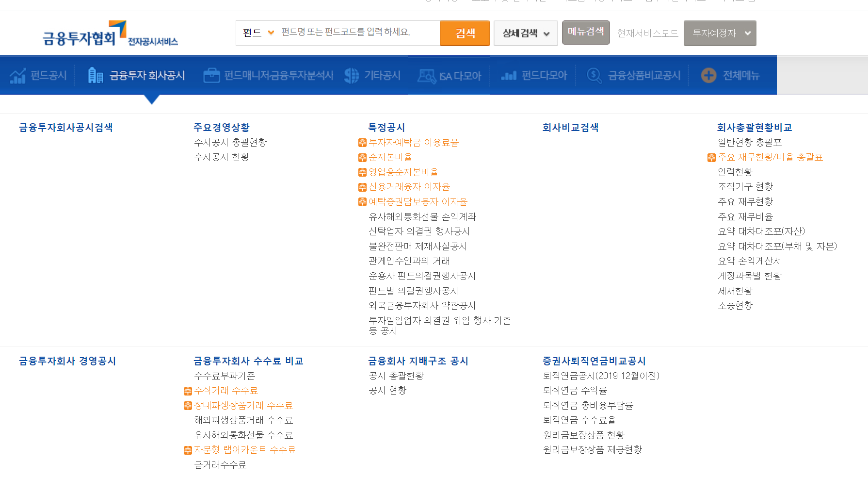Click the 금융상품비교공시 magnifier icon
868x478 pixels.
[595, 75]
